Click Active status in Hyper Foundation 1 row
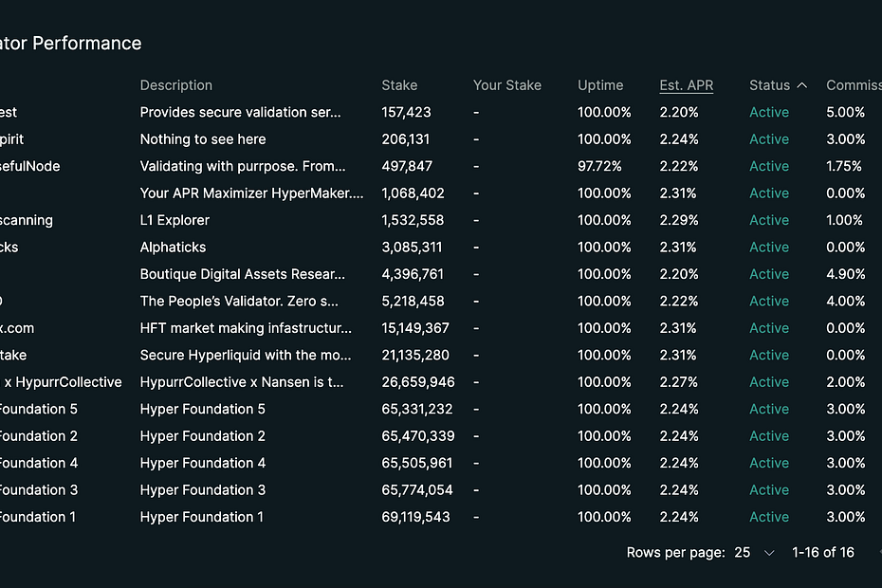 769,518
